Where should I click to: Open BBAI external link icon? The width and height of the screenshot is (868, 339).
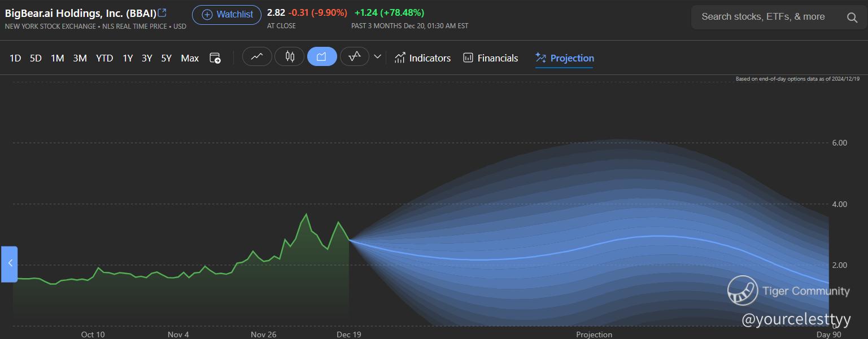pyautogui.click(x=163, y=12)
